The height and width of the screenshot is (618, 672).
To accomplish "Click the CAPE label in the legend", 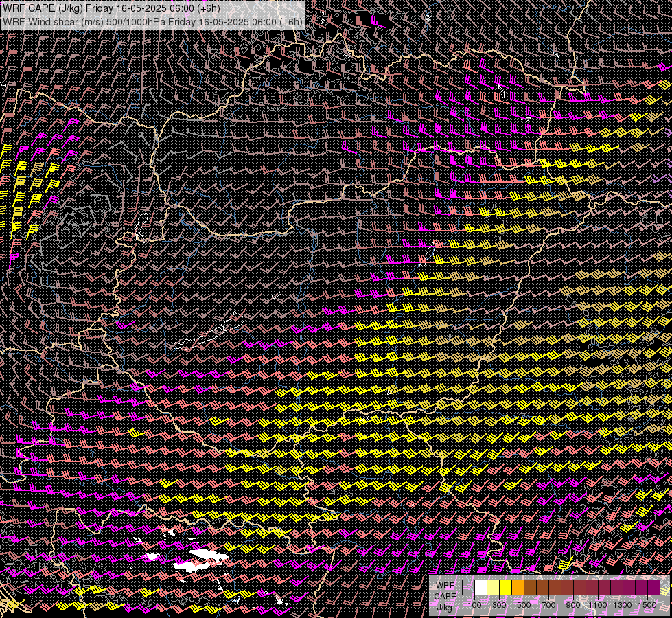I will point(445,596).
